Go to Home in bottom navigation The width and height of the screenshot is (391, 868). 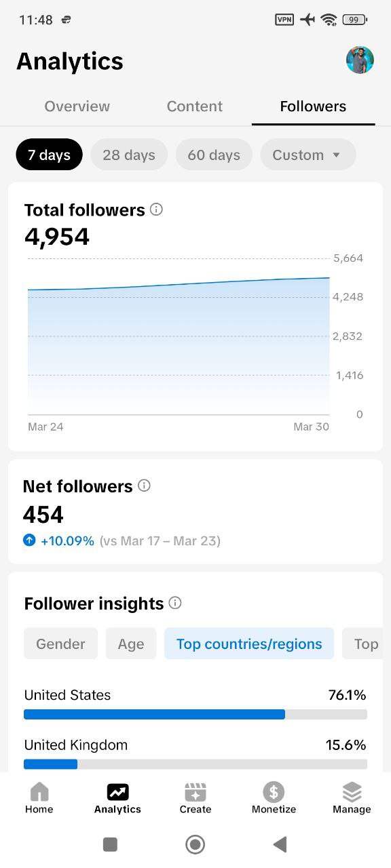[39, 798]
